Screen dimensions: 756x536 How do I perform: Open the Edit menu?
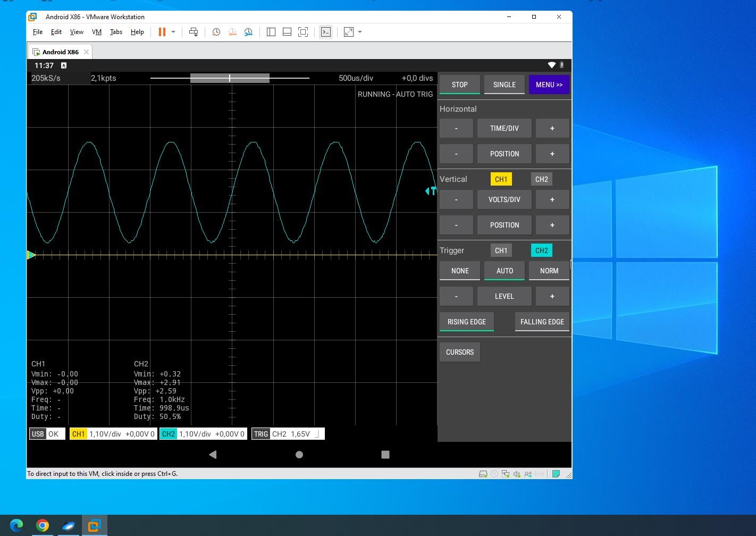tap(56, 32)
